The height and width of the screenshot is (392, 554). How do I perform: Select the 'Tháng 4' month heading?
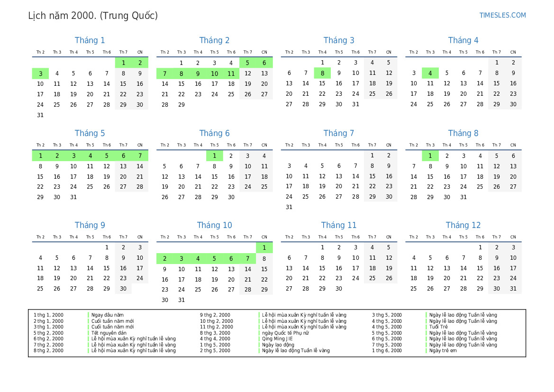pos(463,40)
